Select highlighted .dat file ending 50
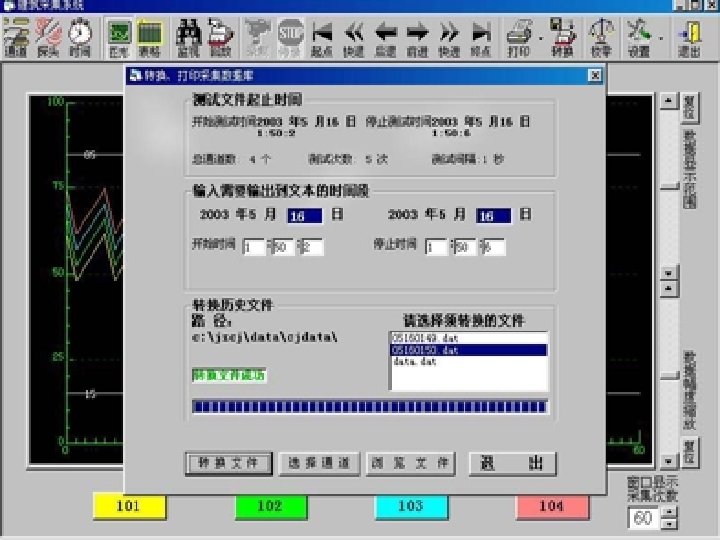The width and height of the screenshot is (720, 540). click(469, 350)
